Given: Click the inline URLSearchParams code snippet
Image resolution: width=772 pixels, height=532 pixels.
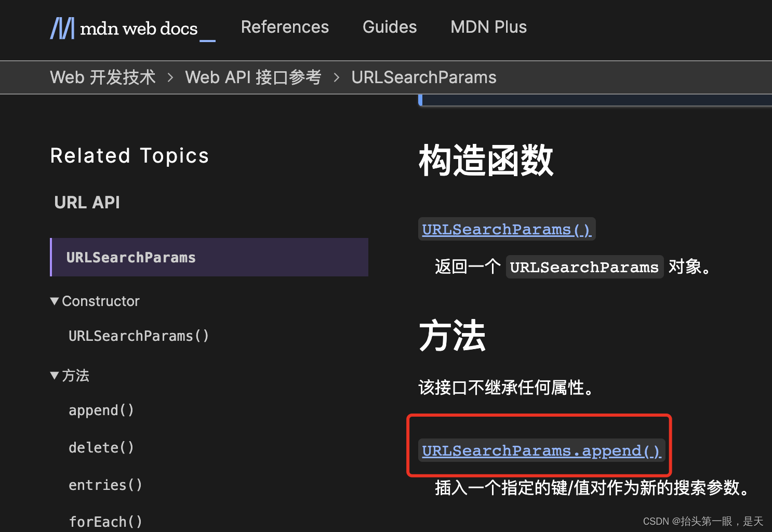Looking at the screenshot, I should 584,267.
